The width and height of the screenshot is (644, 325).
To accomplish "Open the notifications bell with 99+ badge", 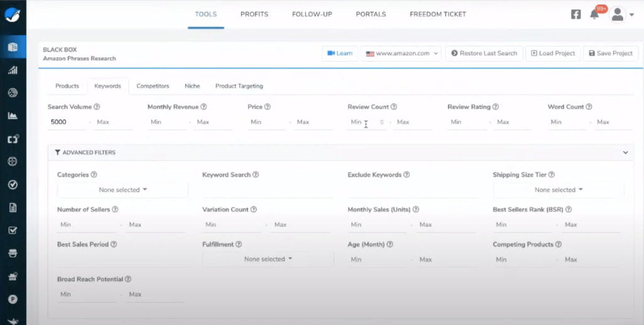I will [594, 14].
